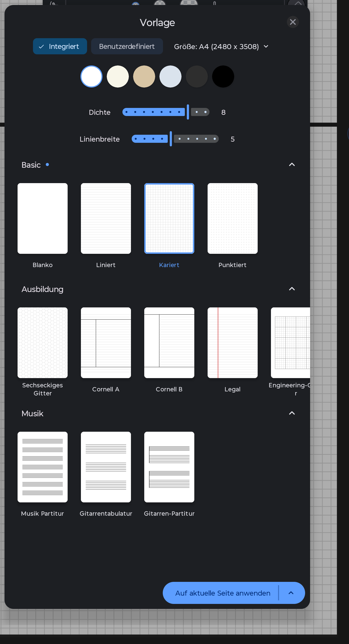Choose the Gitarren-Partitur template
This screenshot has width=349, height=644.
[x=169, y=467]
